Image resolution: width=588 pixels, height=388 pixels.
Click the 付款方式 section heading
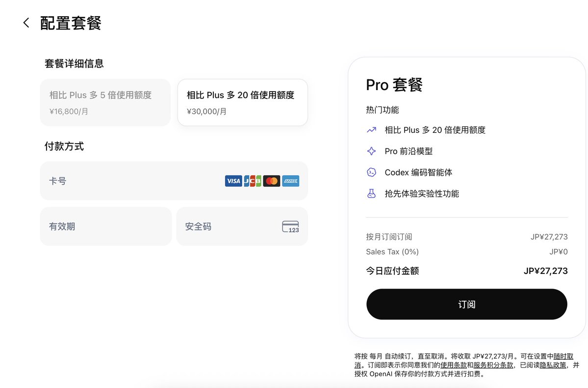[64, 146]
